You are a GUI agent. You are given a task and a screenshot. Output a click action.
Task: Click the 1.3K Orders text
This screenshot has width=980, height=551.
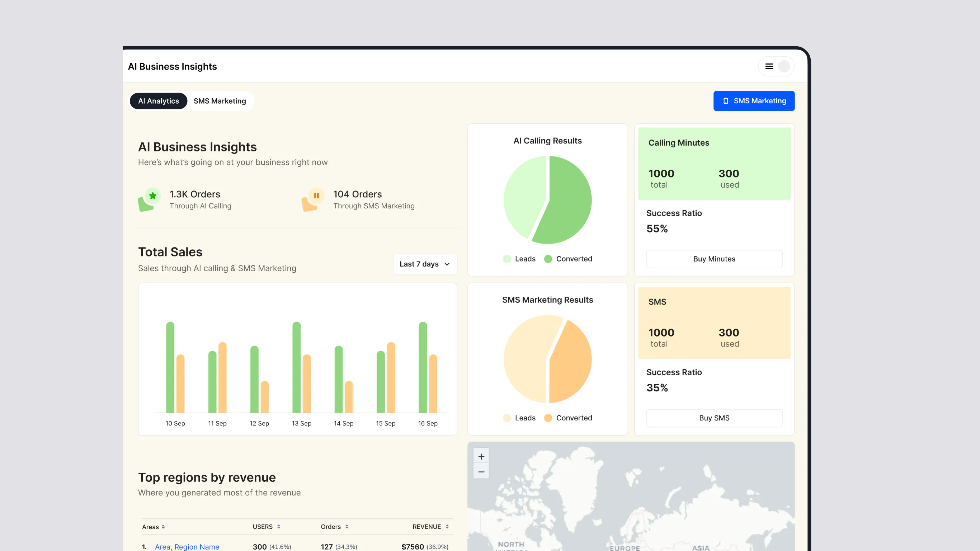tap(195, 194)
